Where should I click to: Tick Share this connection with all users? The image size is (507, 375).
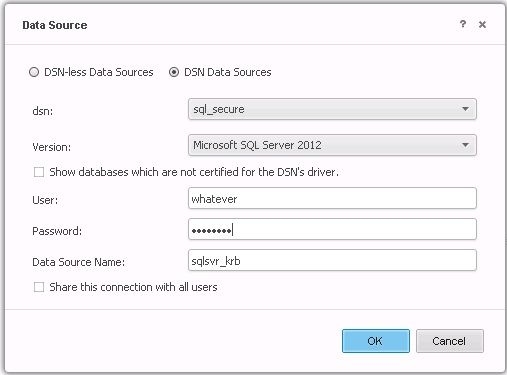[x=39, y=287]
